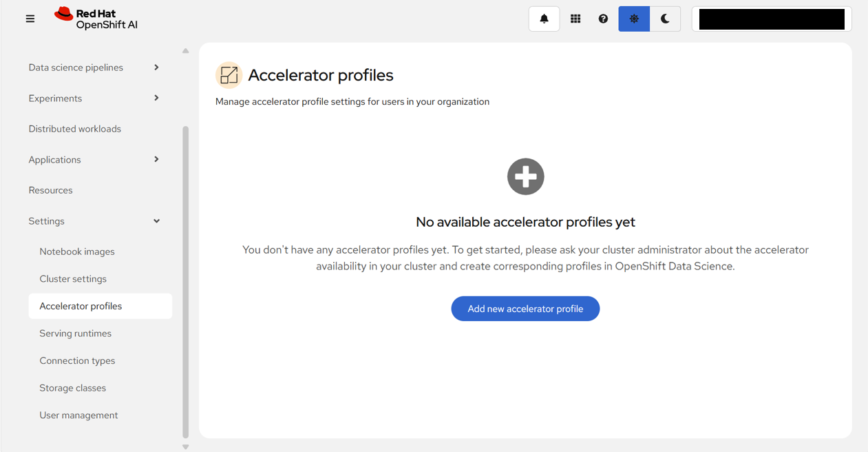868x452 pixels.
Task: Toggle the hamburger navigation menu
Action: pyautogui.click(x=30, y=19)
